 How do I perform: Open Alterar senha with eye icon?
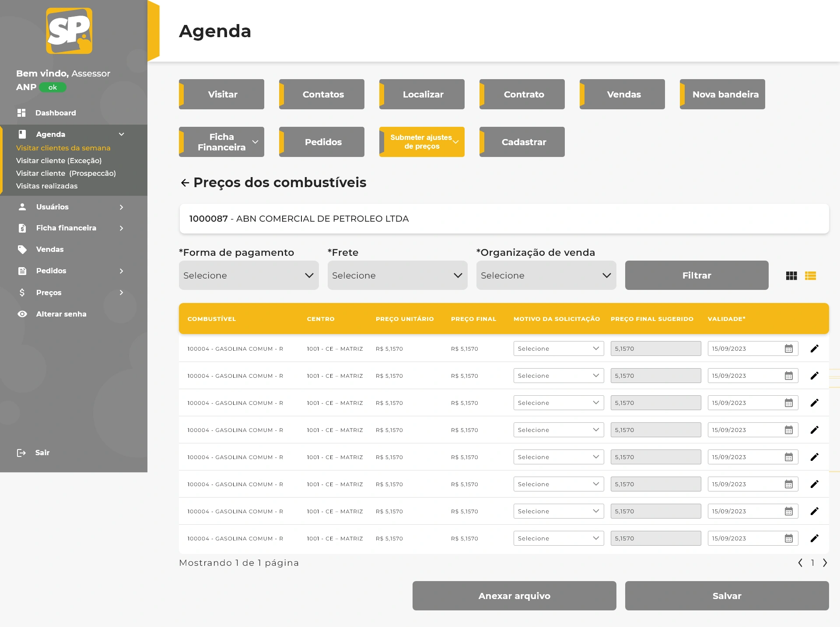(x=22, y=314)
